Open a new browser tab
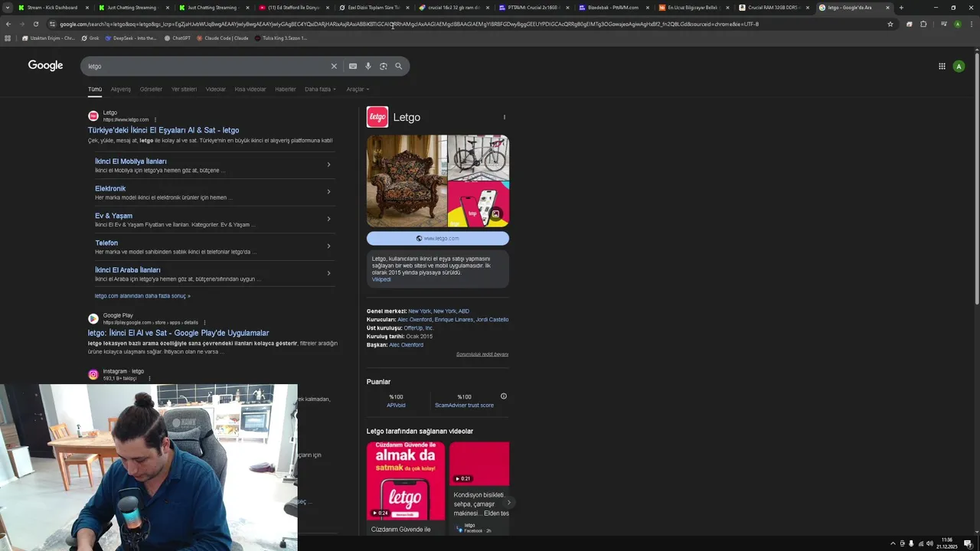 click(901, 8)
